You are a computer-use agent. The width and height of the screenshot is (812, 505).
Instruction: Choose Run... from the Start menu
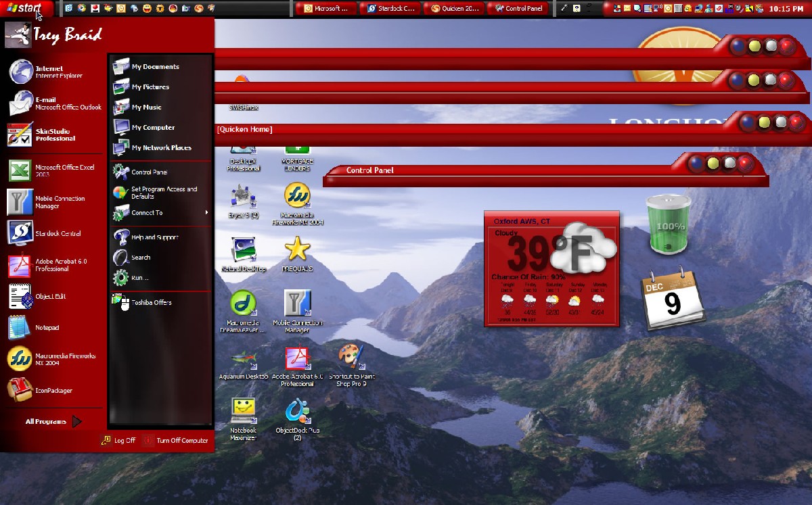pyautogui.click(x=160, y=277)
